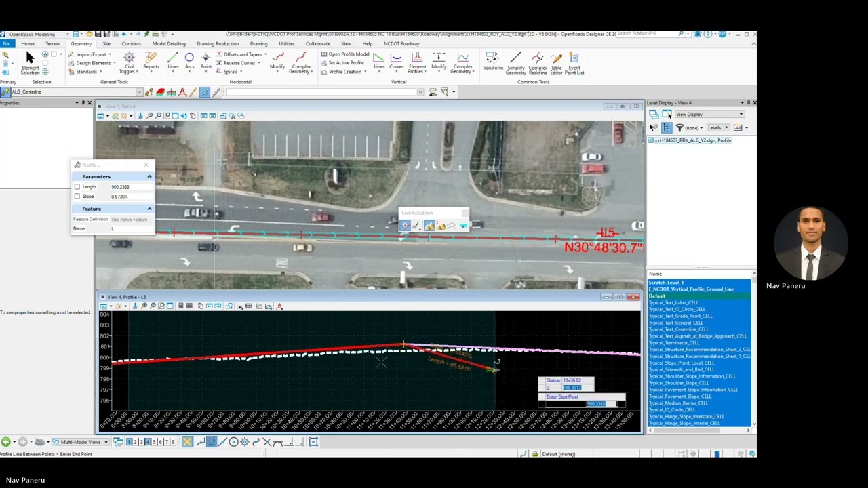The height and width of the screenshot is (488, 868).
Task: Switch to the Home ribbon tab
Action: pyautogui.click(x=28, y=44)
